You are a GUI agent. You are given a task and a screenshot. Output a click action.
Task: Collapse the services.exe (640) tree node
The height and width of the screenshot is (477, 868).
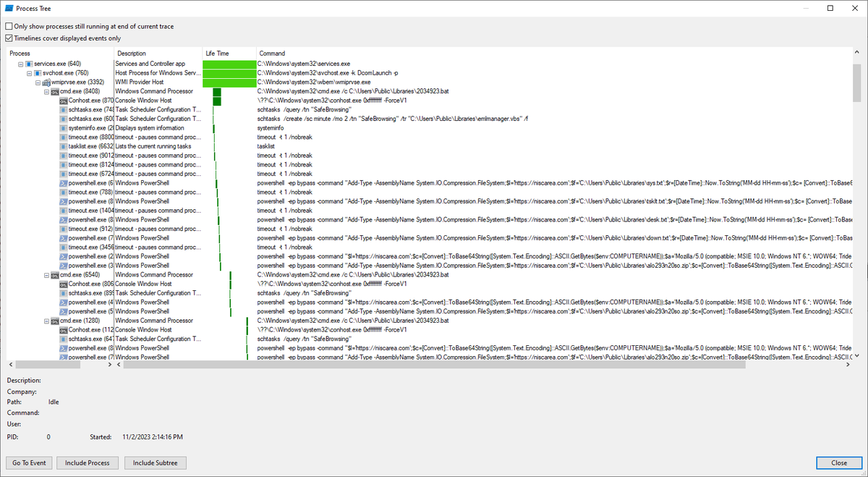pyautogui.click(x=21, y=64)
